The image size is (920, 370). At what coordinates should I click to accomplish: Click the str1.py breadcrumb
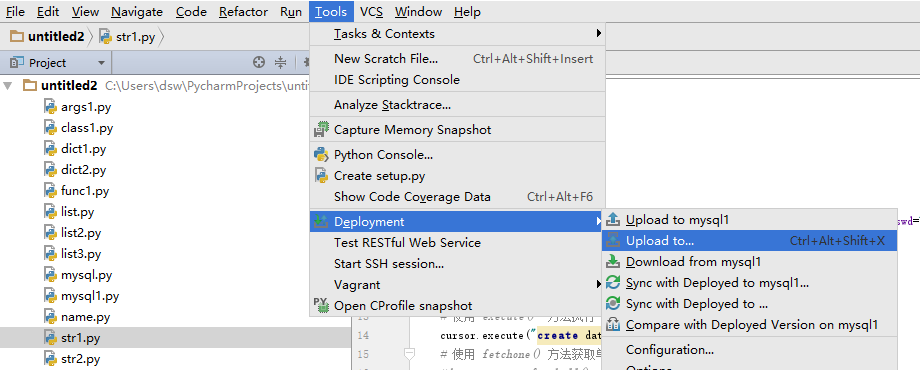click(x=127, y=37)
